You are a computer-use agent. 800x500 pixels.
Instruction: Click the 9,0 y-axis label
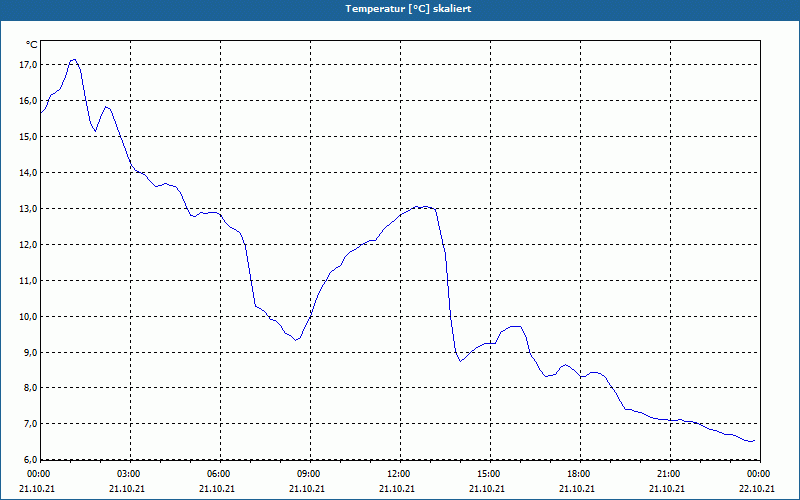[31, 353]
